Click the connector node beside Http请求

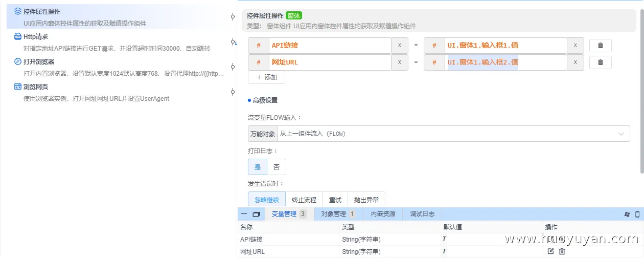click(x=233, y=41)
